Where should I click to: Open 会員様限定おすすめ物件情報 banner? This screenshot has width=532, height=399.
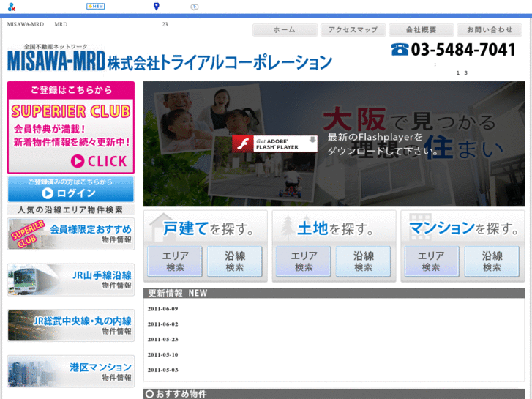71,234
